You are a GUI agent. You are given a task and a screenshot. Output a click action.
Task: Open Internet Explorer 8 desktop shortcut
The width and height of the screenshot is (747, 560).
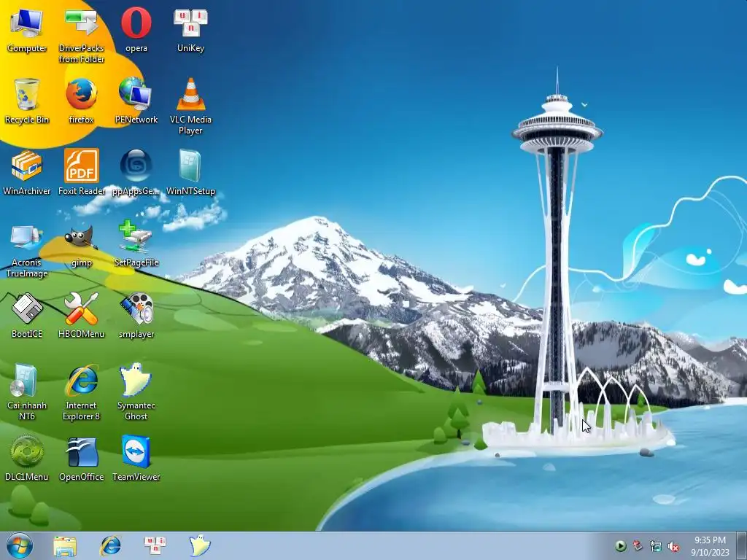82,392
